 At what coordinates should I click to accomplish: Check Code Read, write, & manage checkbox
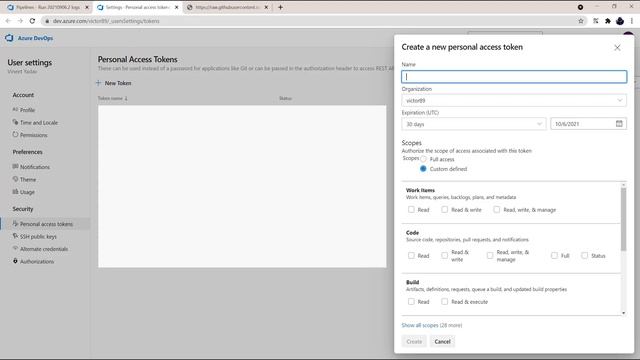click(x=490, y=256)
